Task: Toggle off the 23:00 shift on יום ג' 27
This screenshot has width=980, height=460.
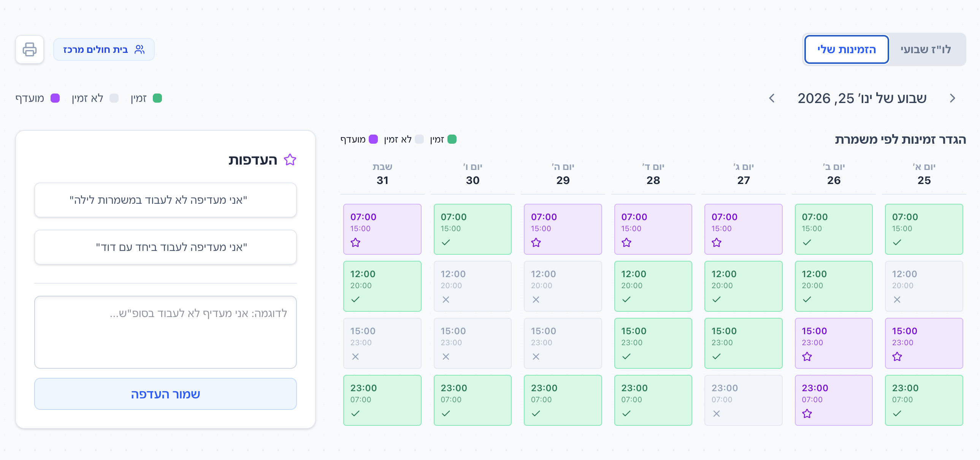Action: coord(744,400)
